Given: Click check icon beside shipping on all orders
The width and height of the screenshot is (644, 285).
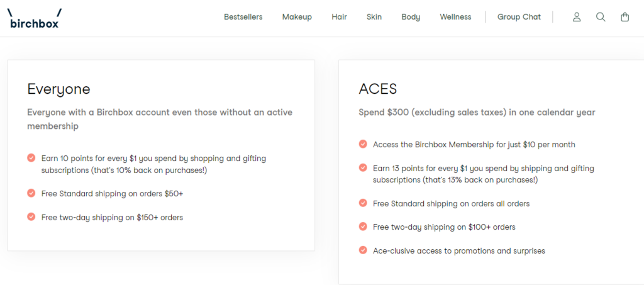Looking at the screenshot, I should pyautogui.click(x=363, y=203).
